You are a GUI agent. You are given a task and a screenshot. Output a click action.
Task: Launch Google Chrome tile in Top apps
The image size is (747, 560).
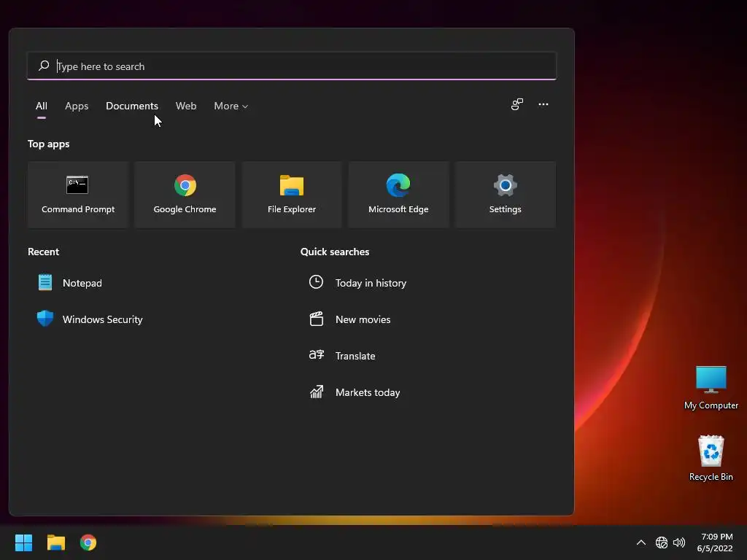[185, 194]
